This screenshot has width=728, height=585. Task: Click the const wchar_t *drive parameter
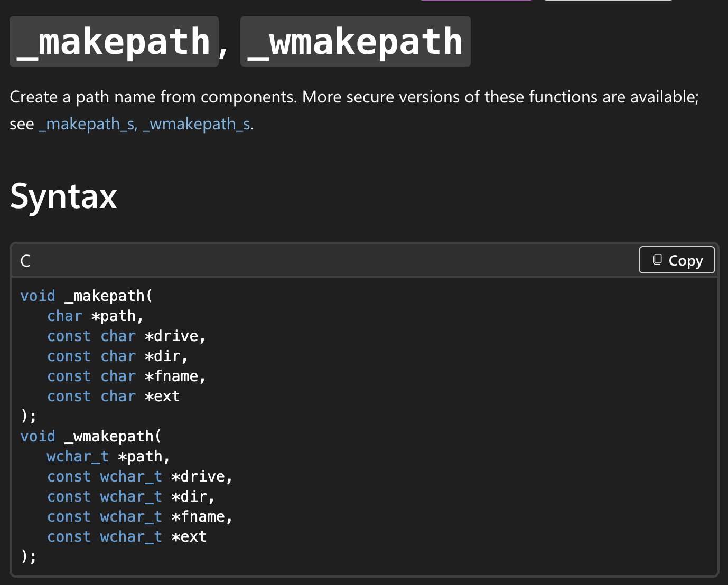click(x=140, y=476)
